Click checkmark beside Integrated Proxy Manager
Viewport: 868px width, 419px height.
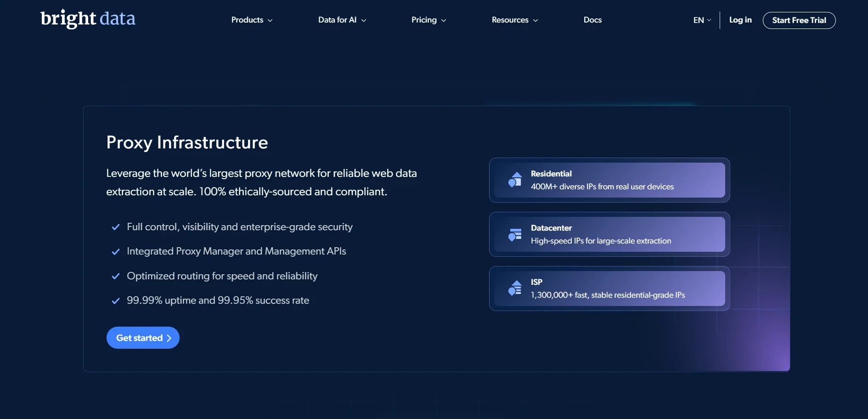coord(116,251)
